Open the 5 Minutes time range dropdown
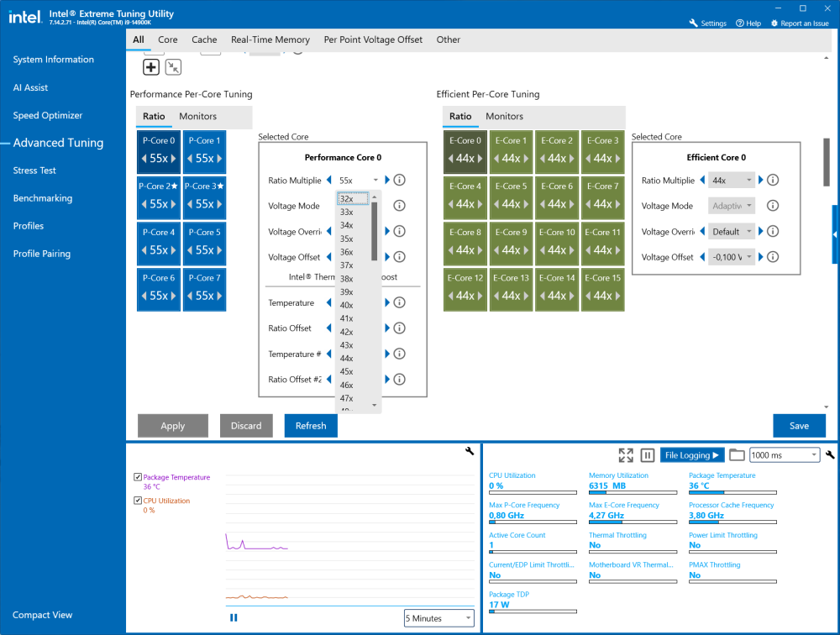This screenshot has height=635, width=840. [x=438, y=618]
